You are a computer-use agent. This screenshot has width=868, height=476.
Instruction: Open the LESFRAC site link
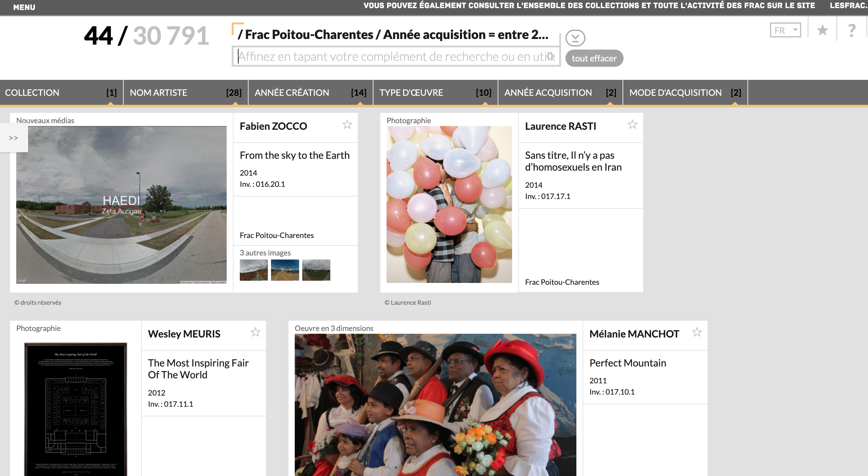pos(848,5)
